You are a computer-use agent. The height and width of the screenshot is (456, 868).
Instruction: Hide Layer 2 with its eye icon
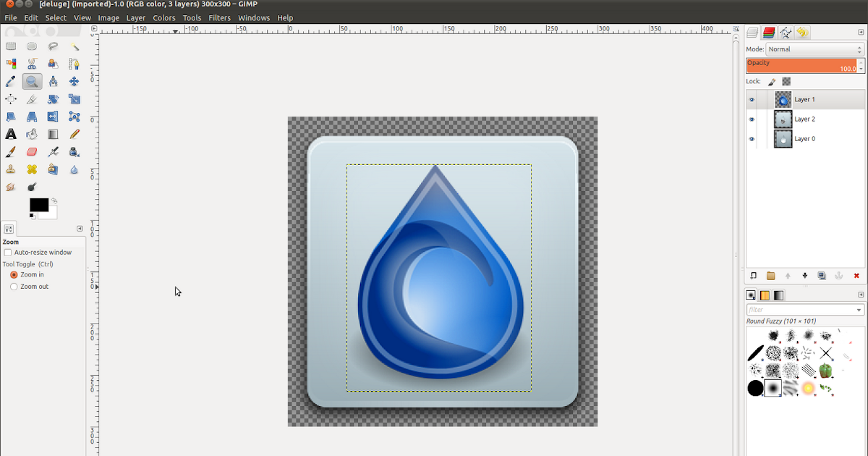click(x=752, y=119)
